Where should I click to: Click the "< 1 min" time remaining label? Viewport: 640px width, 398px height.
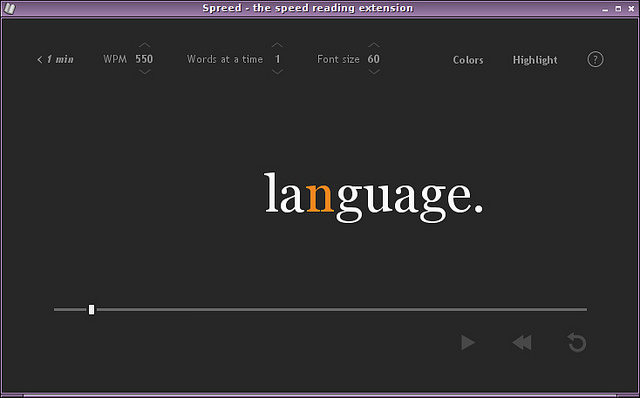pos(55,60)
